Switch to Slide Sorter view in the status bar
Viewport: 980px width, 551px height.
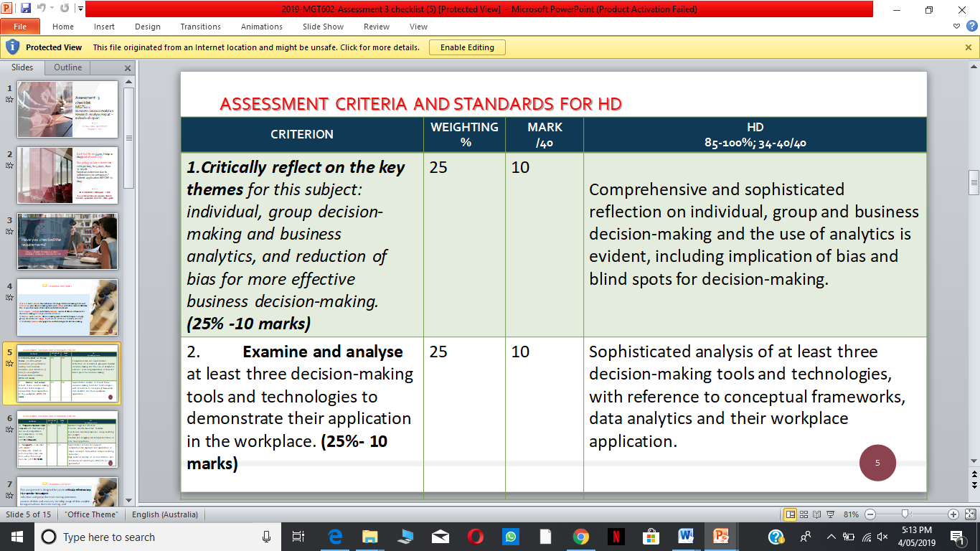(804, 514)
